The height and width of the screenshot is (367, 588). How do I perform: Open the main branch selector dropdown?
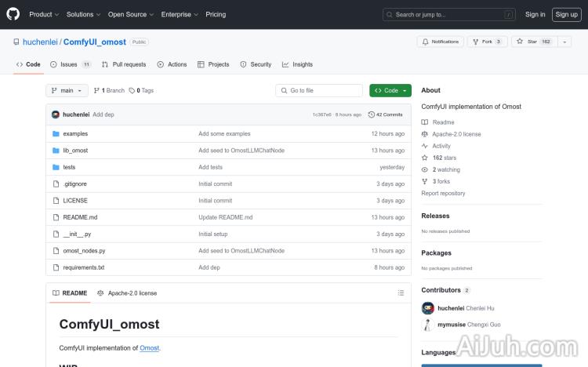click(x=66, y=91)
